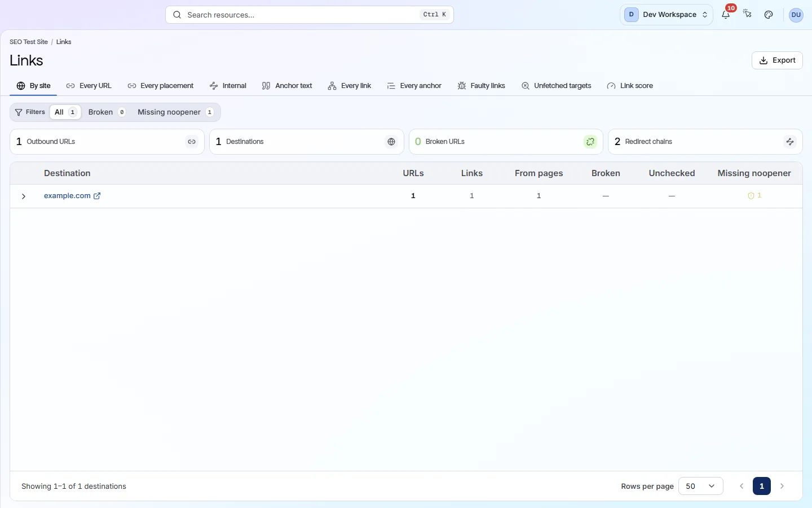Click the Outbound URLs link icon

pos(192,142)
